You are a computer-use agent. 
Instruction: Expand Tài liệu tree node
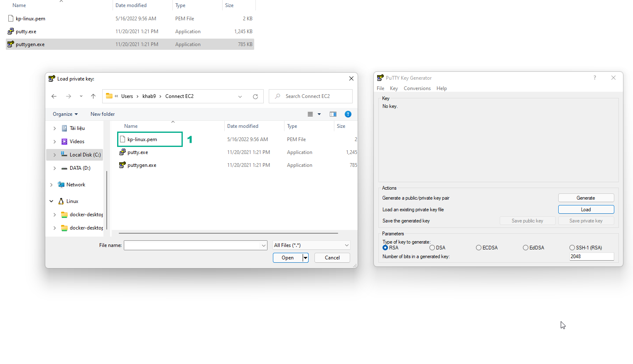(x=54, y=128)
